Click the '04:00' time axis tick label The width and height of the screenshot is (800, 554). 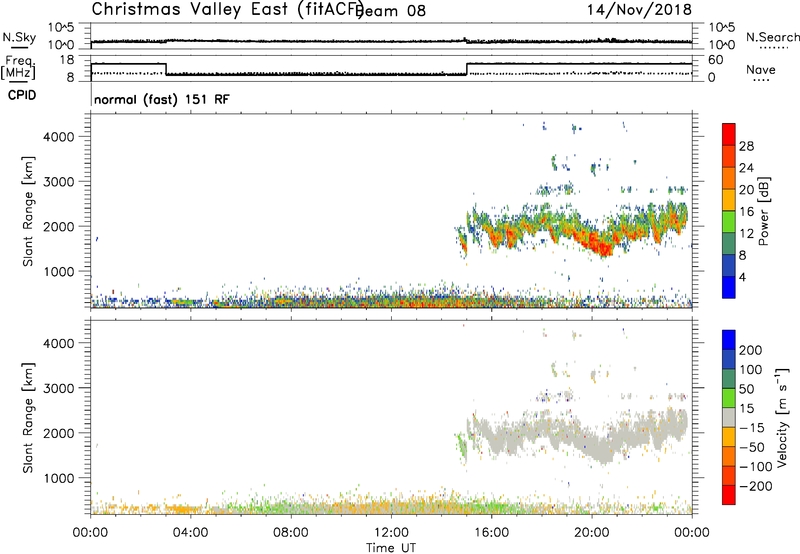click(190, 533)
